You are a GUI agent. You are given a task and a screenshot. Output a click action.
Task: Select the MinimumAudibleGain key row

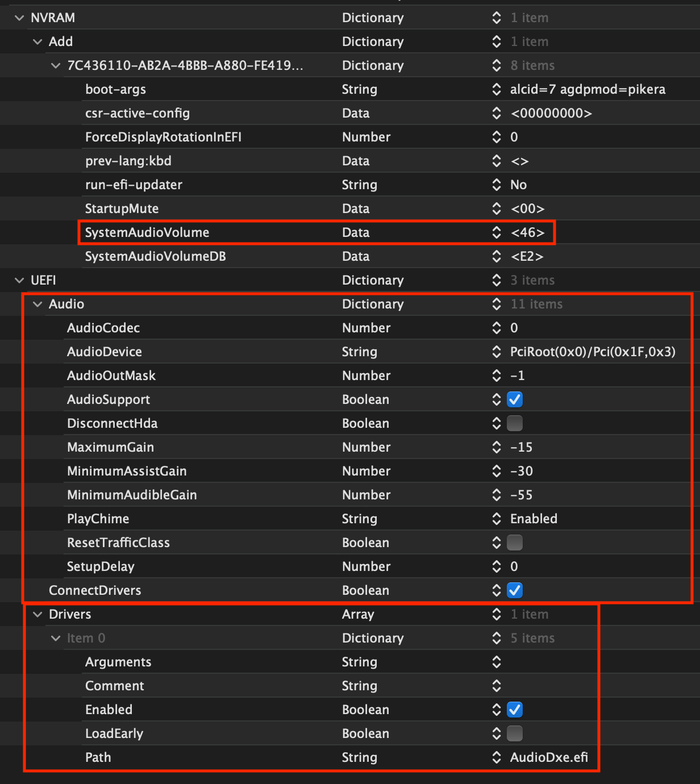coord(132,495)
